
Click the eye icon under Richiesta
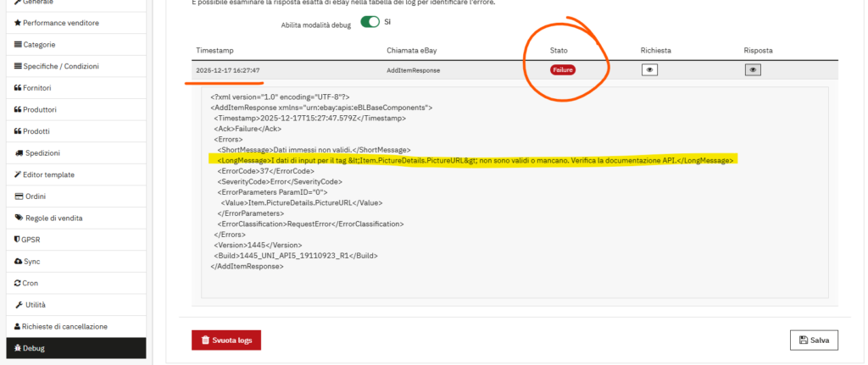[649, 70]
